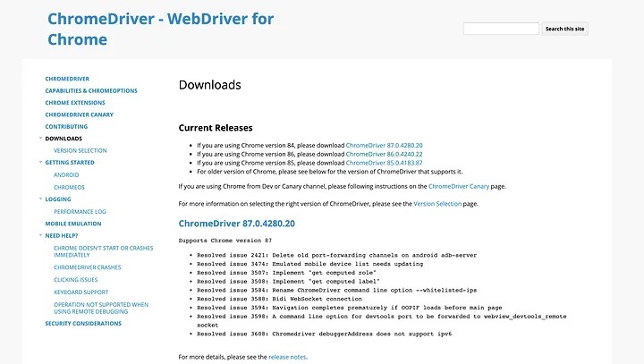Open Logging in the sidebar
The height and width of the screenshot is (364, 644).
[58, 199]
